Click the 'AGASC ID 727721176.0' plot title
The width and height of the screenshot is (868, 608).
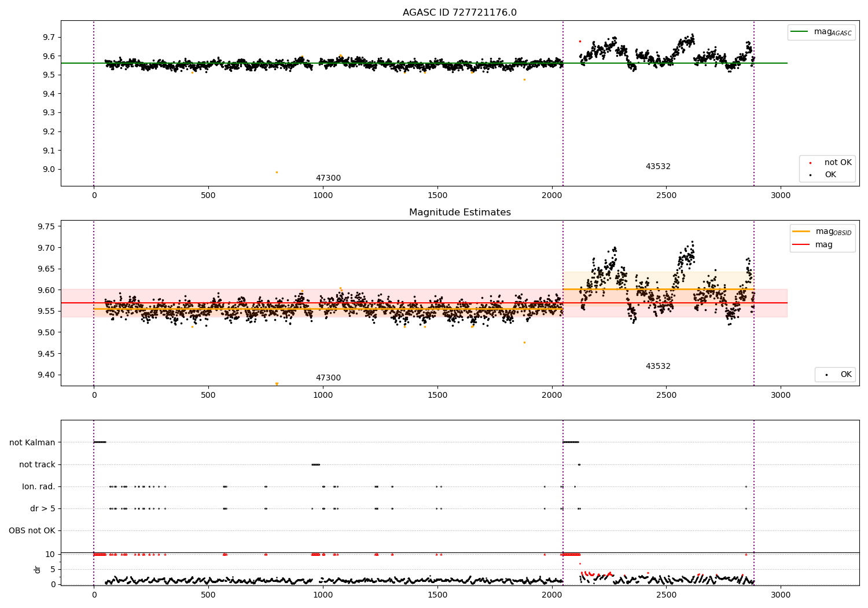coord(459,13)
